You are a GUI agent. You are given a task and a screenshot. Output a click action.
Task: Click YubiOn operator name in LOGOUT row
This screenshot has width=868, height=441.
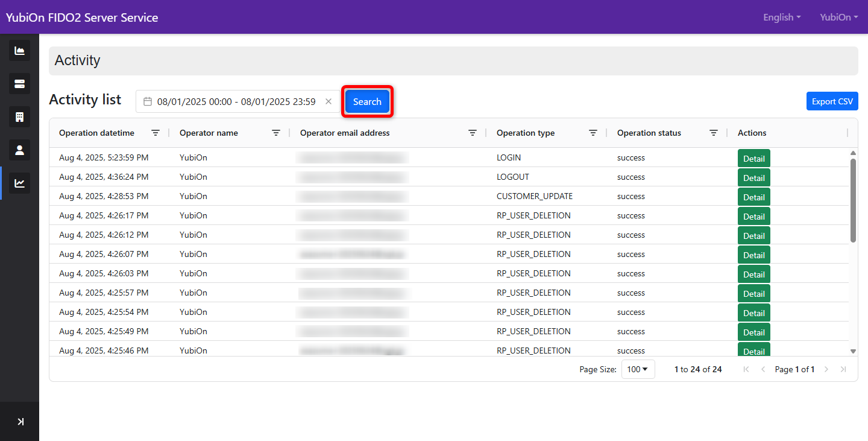[193, 177]
